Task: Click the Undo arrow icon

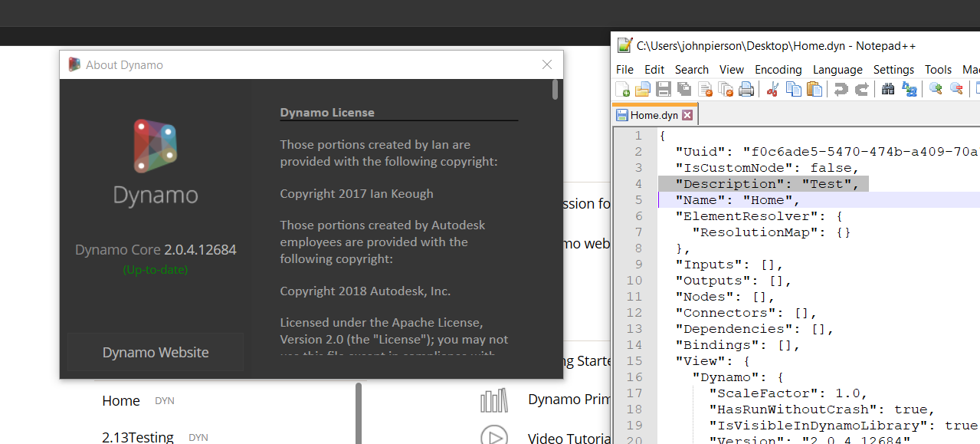Action: pyautogui.click(x=841, y=89)
